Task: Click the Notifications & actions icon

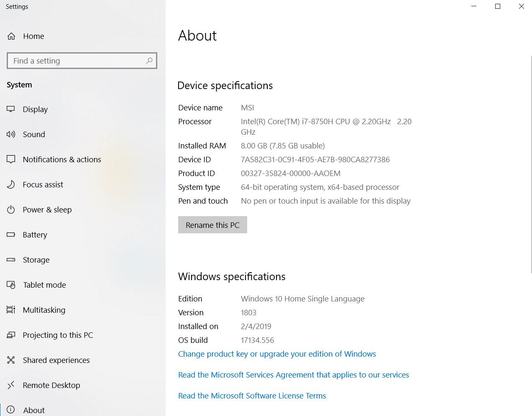Action: click(11, 159)
